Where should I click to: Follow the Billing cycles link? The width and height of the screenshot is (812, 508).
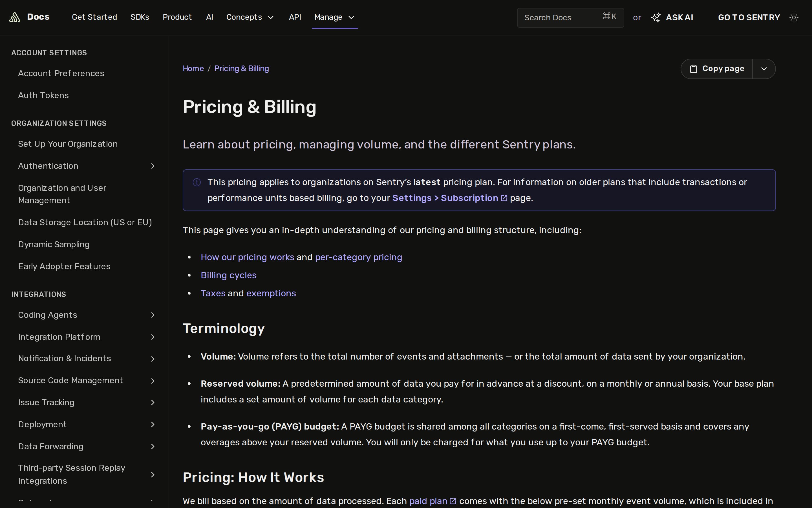point(228,275)
